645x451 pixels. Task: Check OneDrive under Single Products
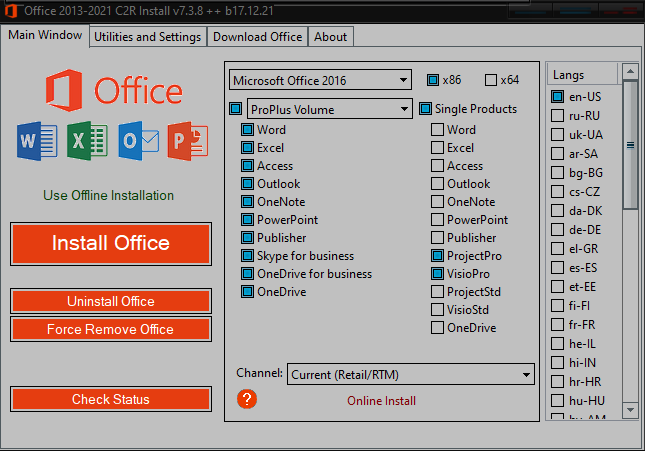coord(437,328)
